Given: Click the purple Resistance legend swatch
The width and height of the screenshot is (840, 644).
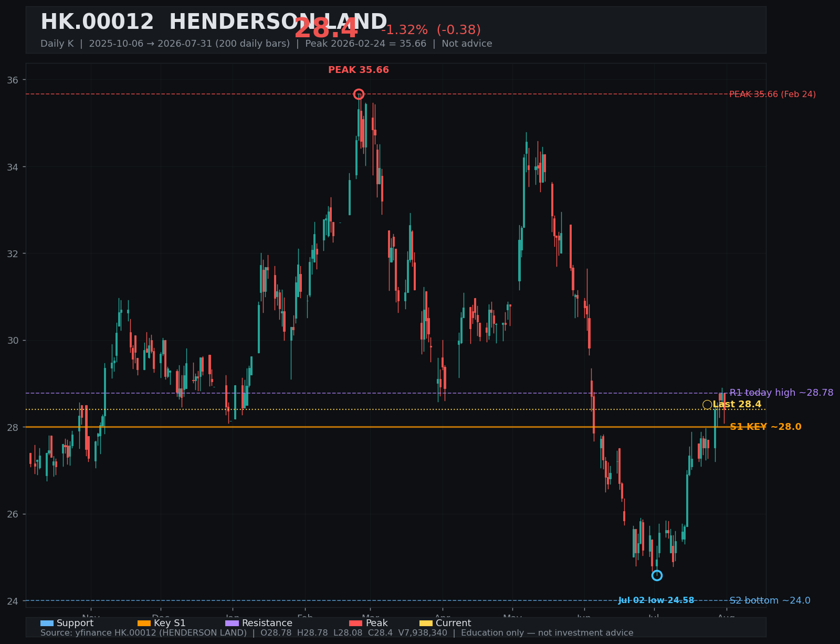Looking at the screenshot, I should (232, 623).
